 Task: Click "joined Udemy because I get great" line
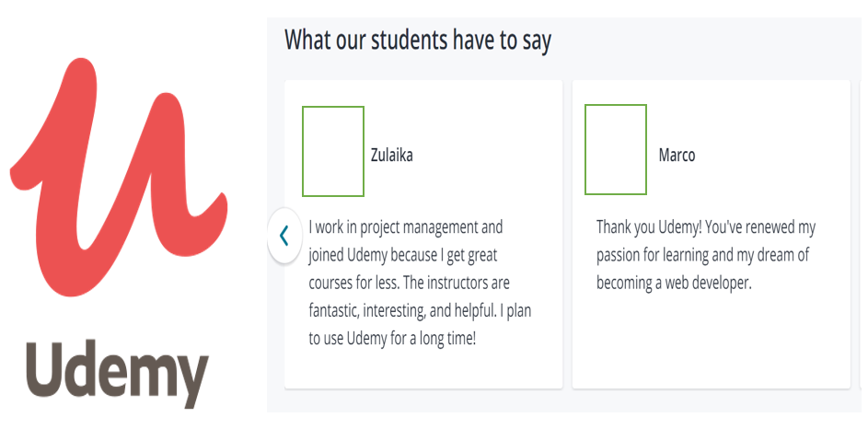(x=403, y=255)
